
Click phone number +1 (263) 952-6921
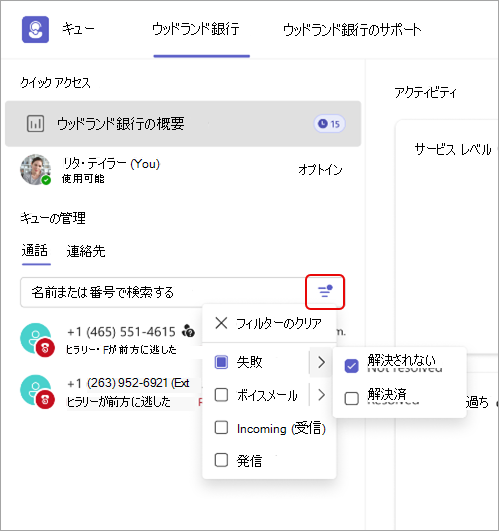coord(128,383)
